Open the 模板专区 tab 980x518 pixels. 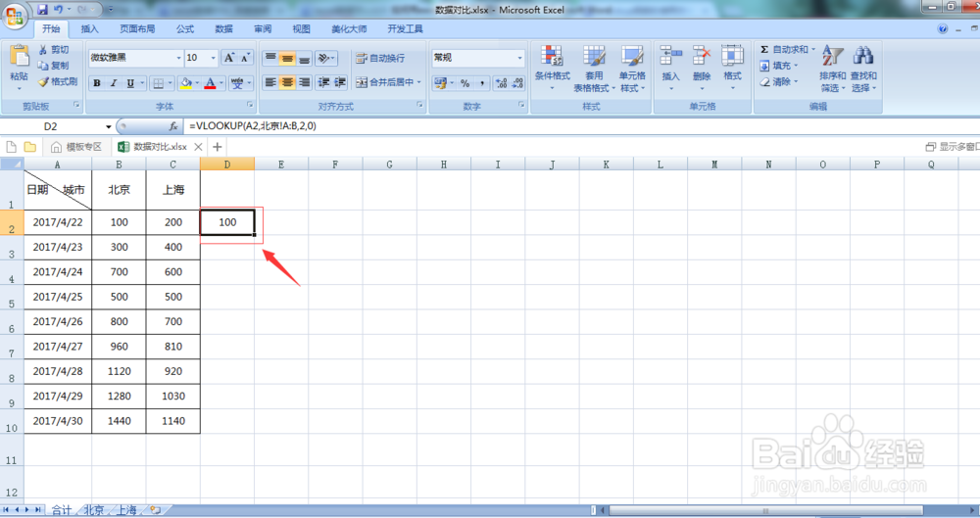coord(76,147)
